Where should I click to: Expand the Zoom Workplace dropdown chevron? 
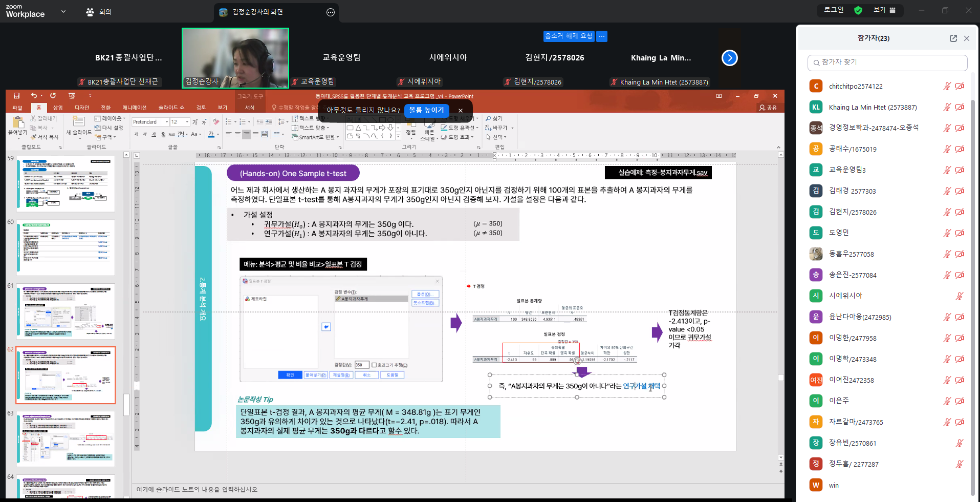tap(63, 11)
